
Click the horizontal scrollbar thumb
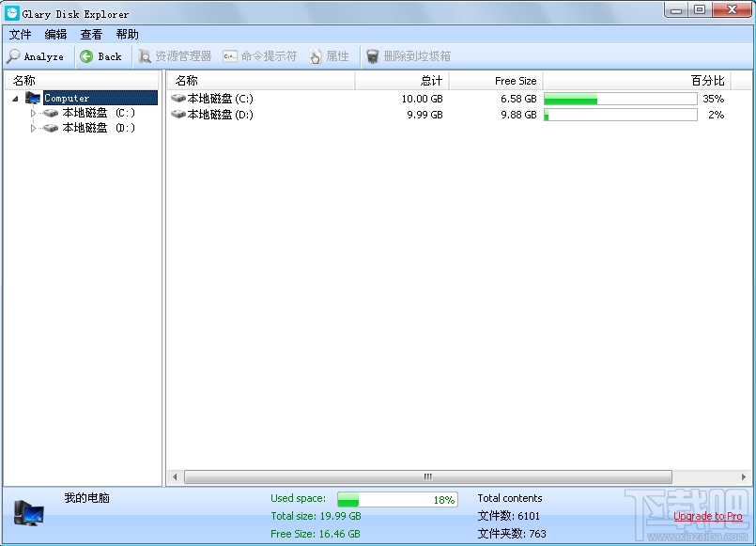pos(427,476)
